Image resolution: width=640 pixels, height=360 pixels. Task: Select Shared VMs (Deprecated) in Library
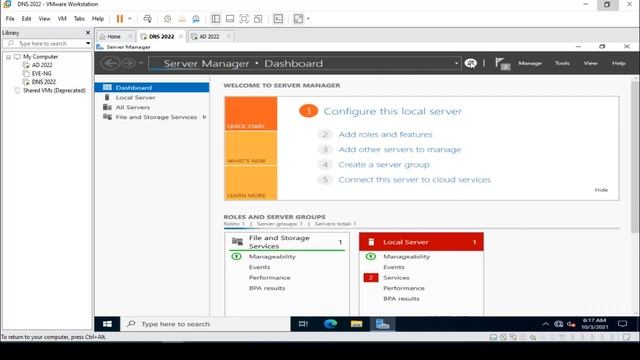click(54, 90)
